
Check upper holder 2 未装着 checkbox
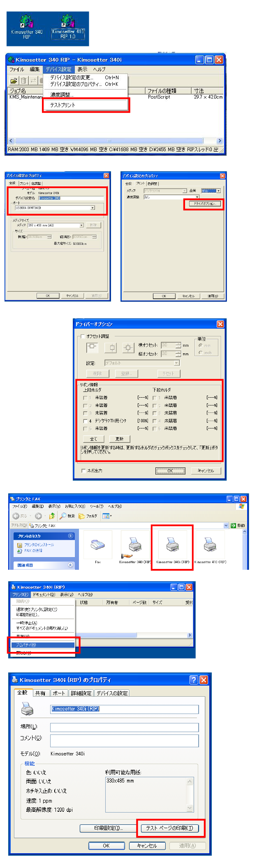click(85, 405)
